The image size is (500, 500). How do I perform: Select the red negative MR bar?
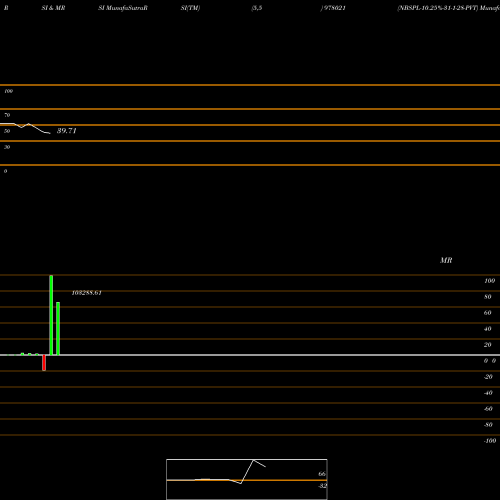click(44, 363)
